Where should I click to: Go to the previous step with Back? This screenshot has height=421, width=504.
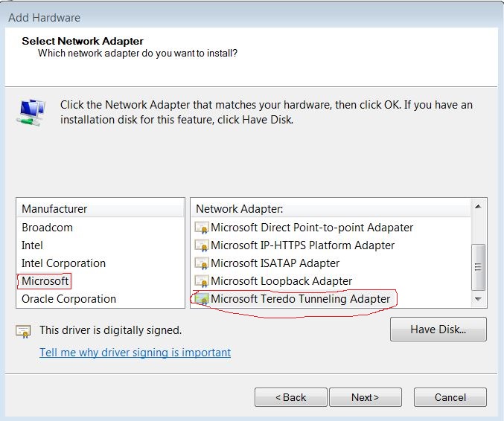(x=290, y=397)
